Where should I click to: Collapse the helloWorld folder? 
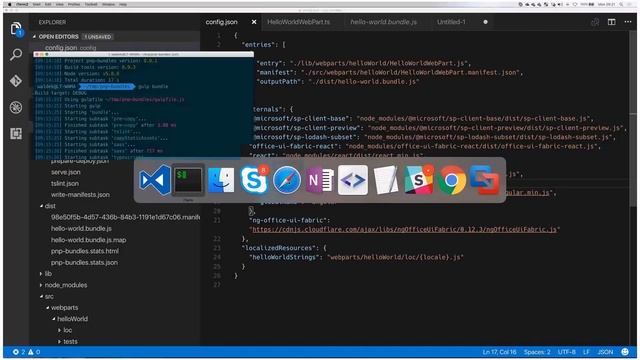pyautogui.click(x=53, y=319)
